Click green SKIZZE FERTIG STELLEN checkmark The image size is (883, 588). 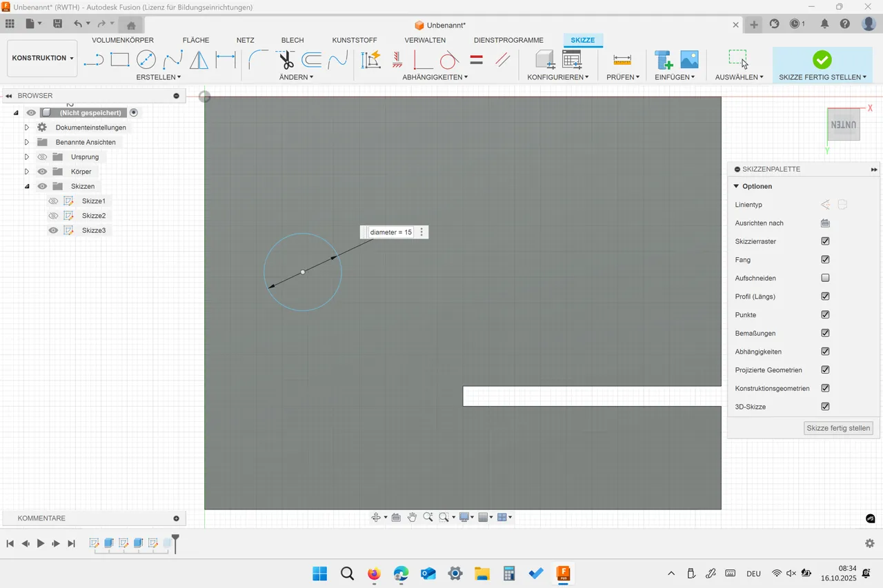822,60
